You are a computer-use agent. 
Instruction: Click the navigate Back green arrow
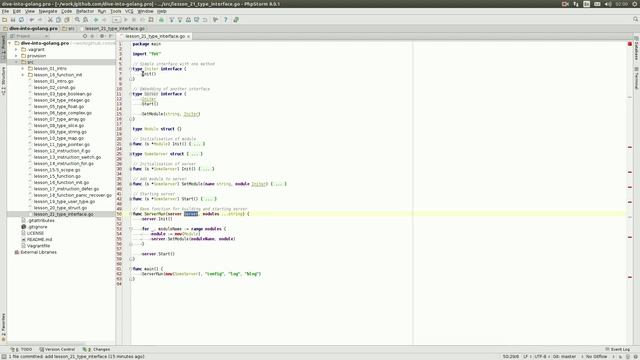96,20
